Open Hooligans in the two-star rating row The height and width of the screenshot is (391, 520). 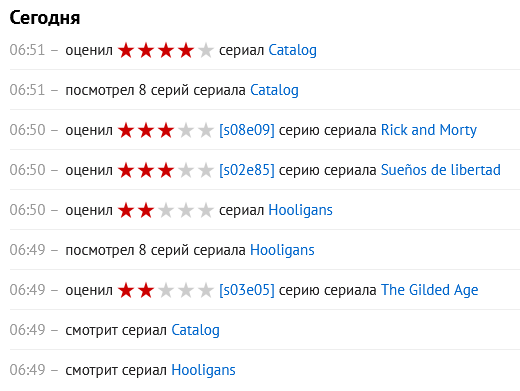pos(300,210)
